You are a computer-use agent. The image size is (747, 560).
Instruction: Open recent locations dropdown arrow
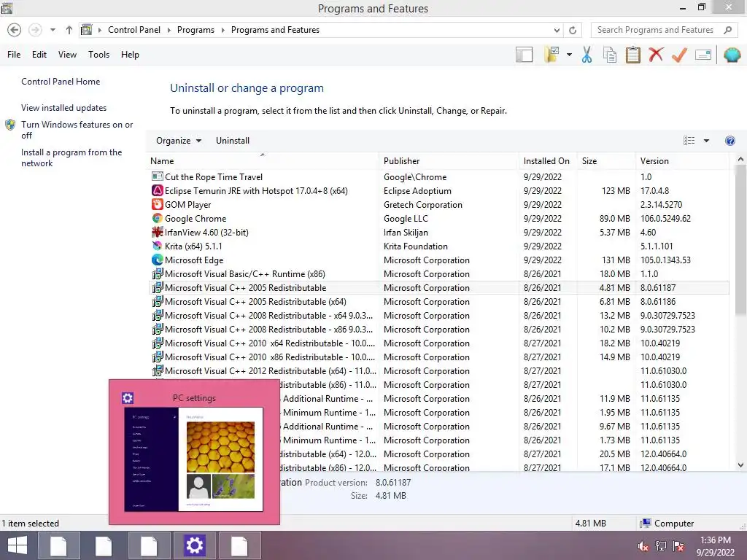53,30
